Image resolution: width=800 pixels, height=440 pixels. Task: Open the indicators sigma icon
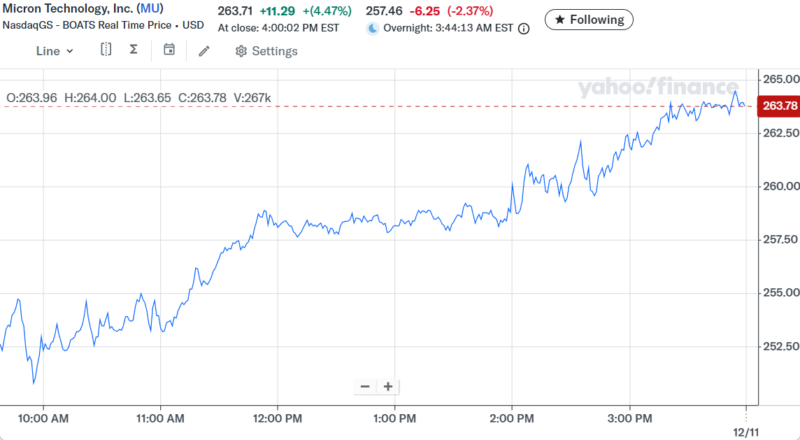click(x=134, y=50)
